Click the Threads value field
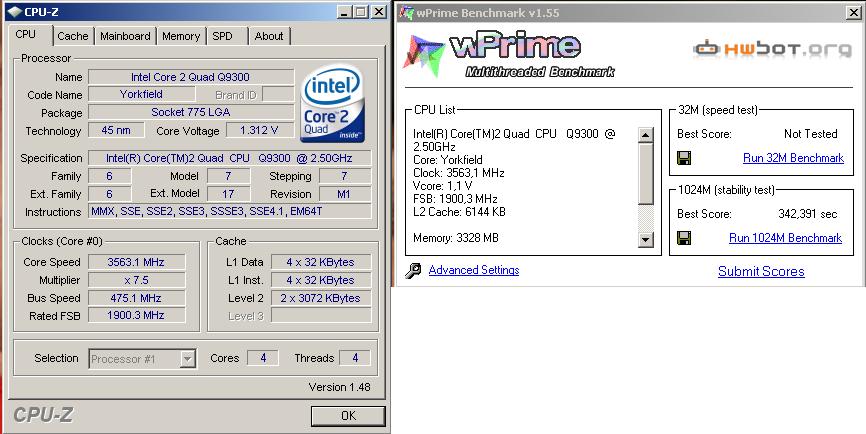 coord(355,358)
